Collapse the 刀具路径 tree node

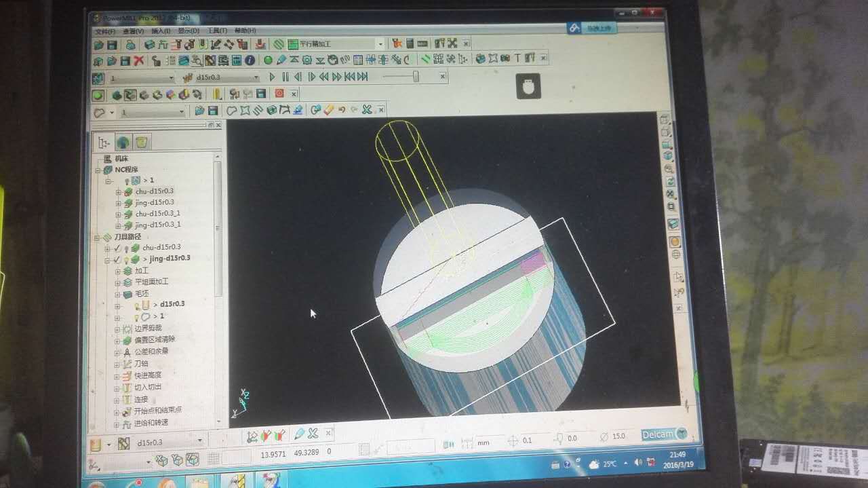point(98,238)
